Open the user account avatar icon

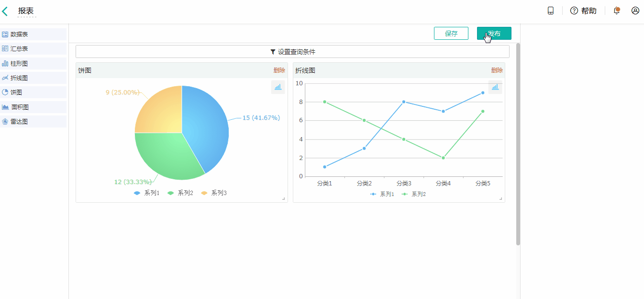coord(635,10)
